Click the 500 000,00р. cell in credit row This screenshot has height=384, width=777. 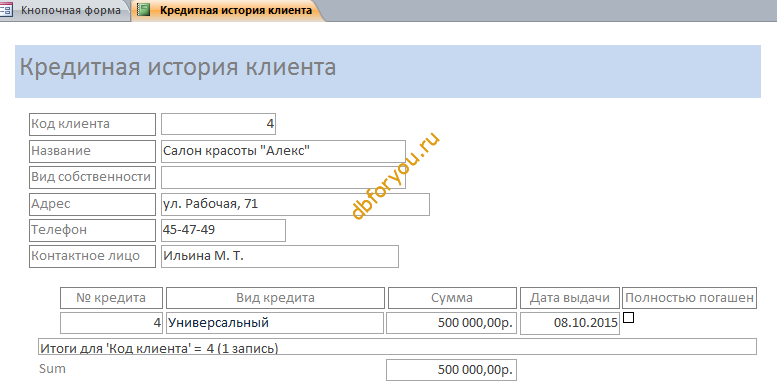pyautogui.click(x=452, y=323)
